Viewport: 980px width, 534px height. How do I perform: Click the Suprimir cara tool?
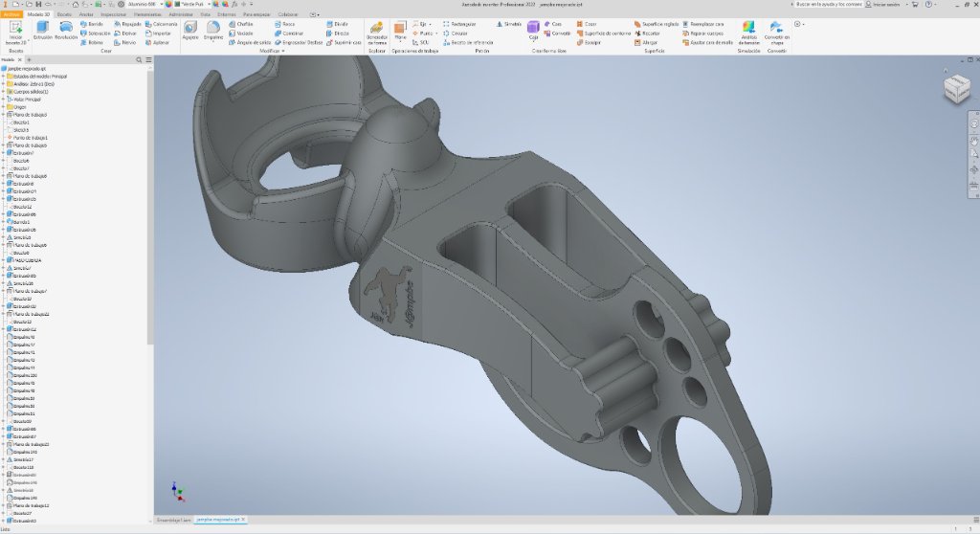344,42
